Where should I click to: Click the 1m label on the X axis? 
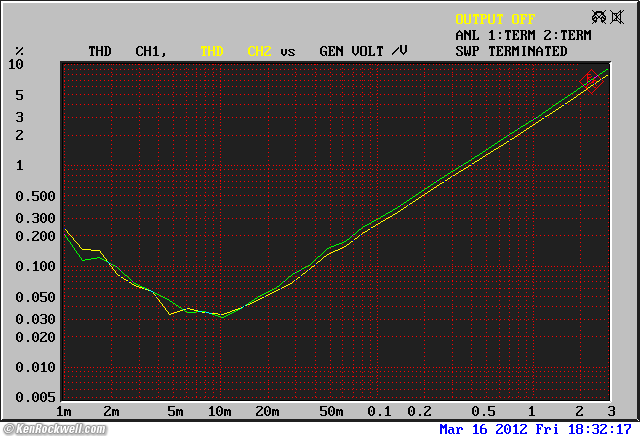click(x=64, y=412)
